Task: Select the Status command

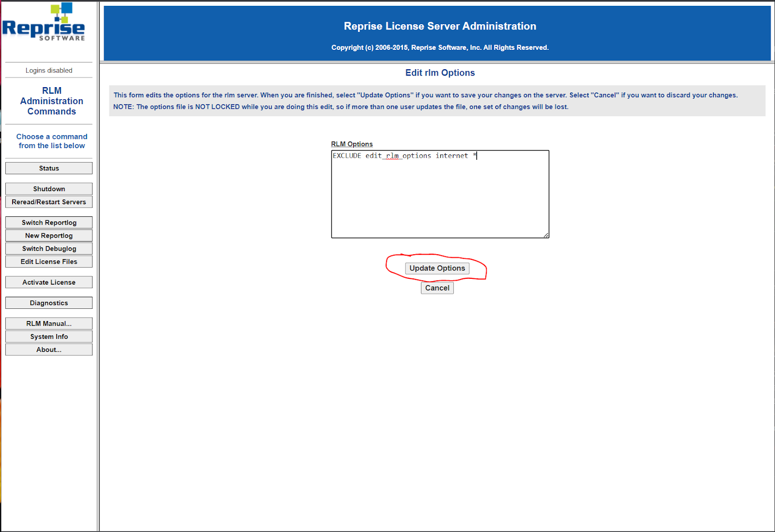Action: 48,168
